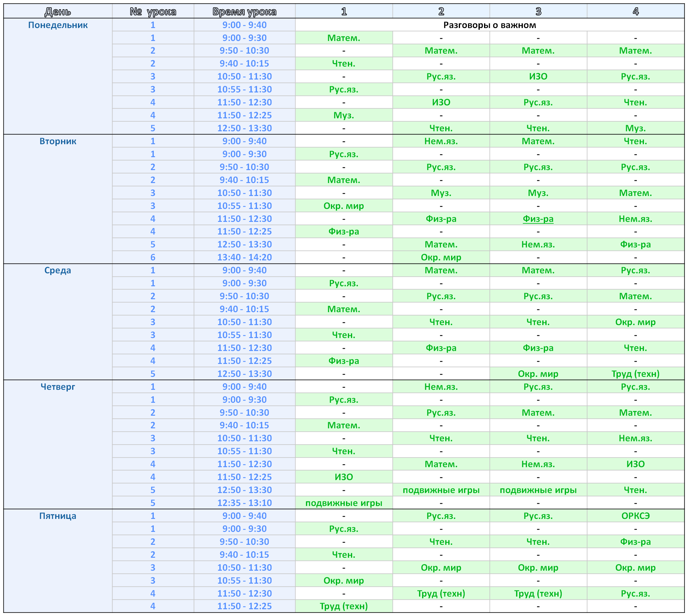Image resolution: width=688 pixels, height=616 pixels.
Task: Select Tuesday's 'Матем.' in the 10:50 - 11:30 row
Action: tap(636, 193)
